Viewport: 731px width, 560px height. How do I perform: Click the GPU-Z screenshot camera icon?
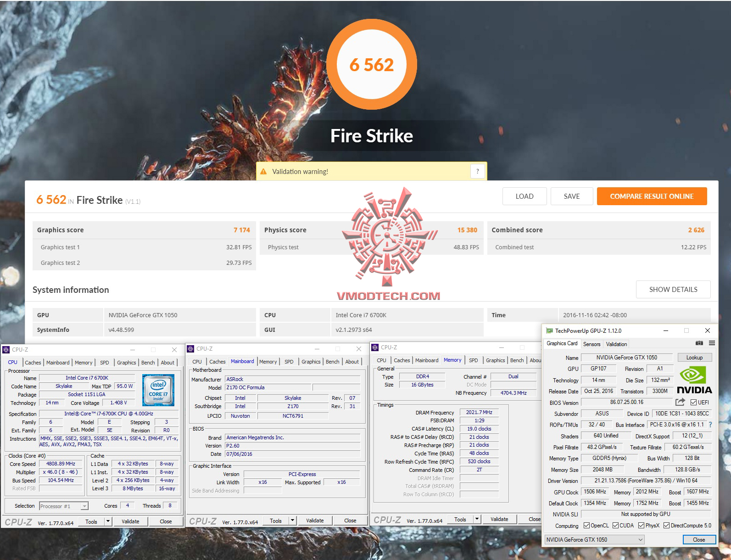tap(699, 343)
